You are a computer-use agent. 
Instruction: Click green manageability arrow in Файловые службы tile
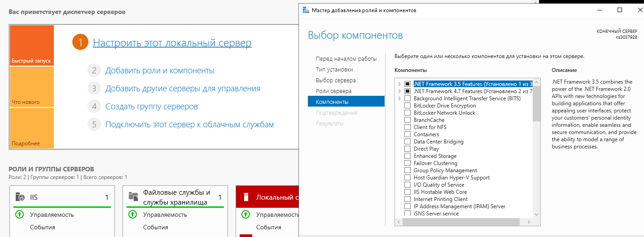point(132,215)
